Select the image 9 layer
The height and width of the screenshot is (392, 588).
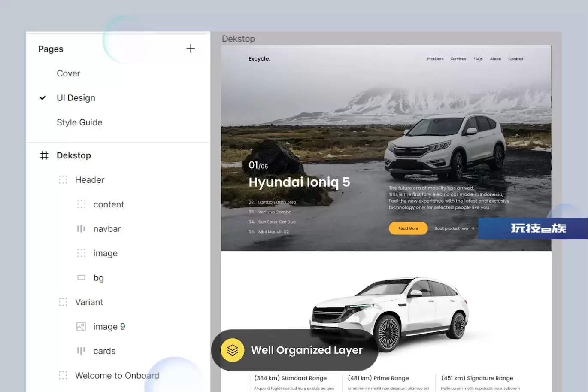(109, 327)
